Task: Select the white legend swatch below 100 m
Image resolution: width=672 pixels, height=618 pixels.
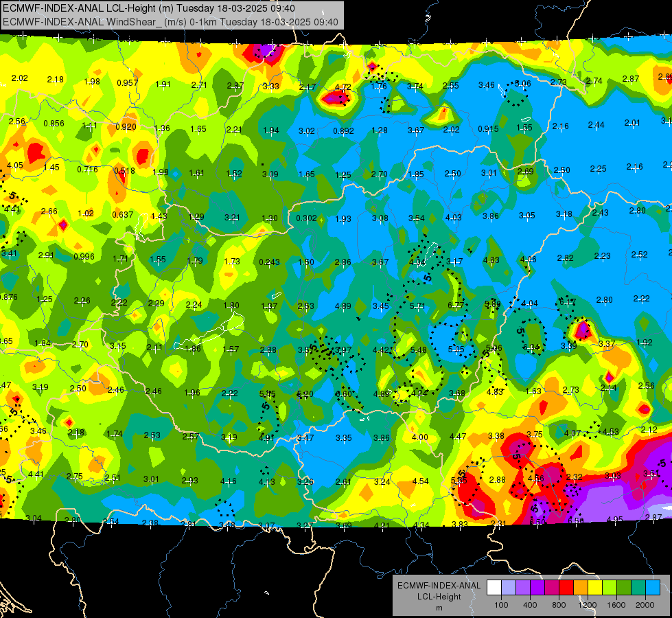Action: coord(494,588)
